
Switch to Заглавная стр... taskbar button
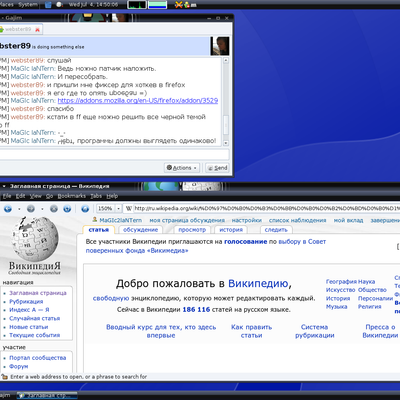[x=47, y=396]
